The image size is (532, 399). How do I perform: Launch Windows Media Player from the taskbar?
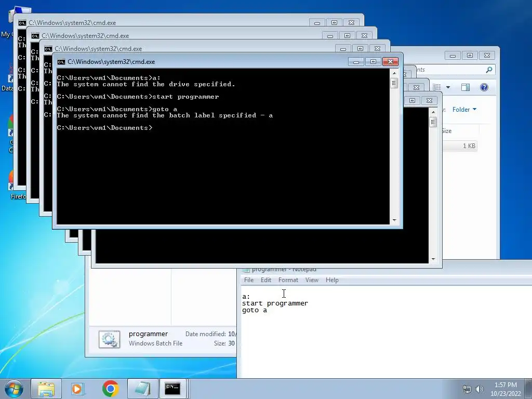click(x=78, y=389)
